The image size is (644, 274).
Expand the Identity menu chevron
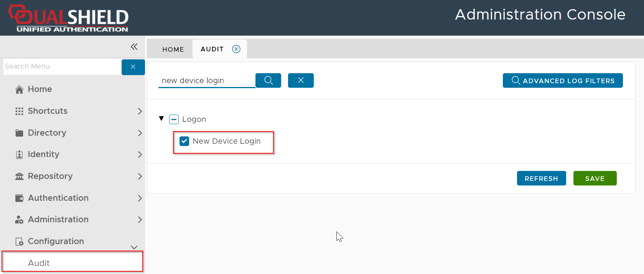click(140, 154)
